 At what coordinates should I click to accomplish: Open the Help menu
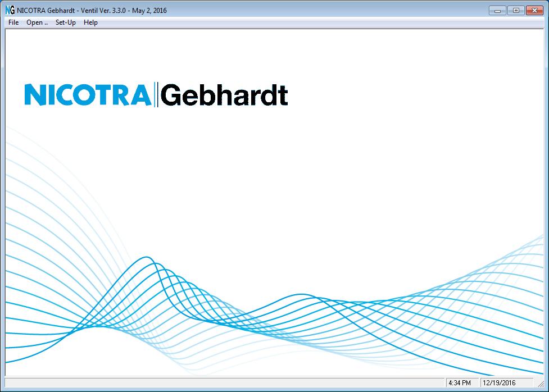pyautogui.click(x=90, y=22)
